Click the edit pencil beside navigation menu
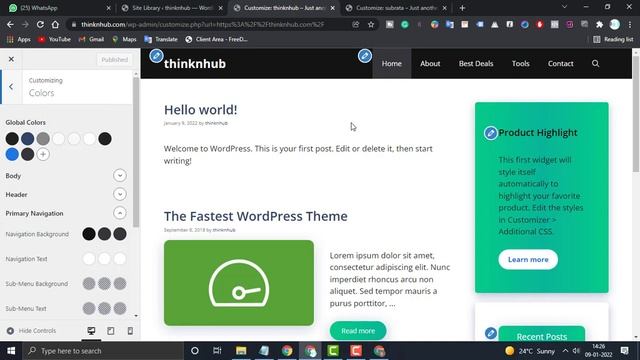This screenshot has height=360, width=640. click(365, 56)
